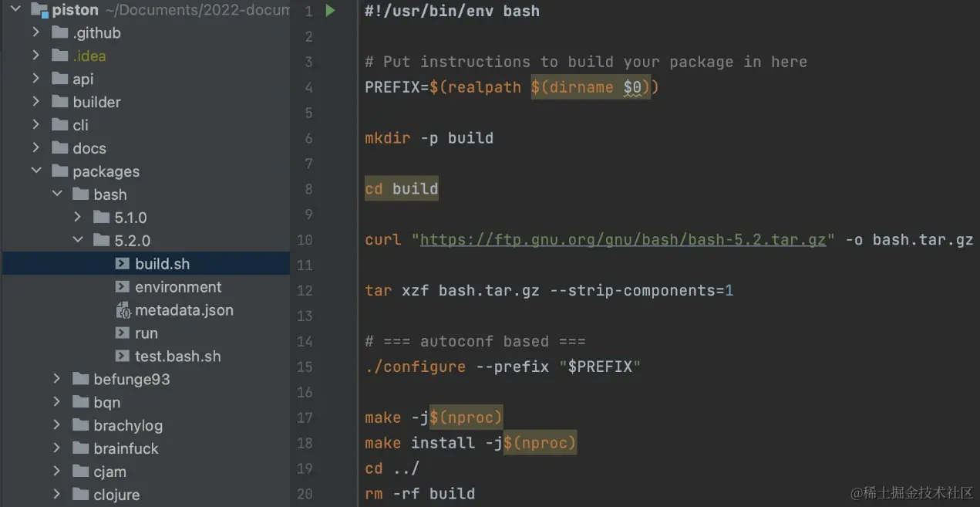The image size is (980, 507).
Task: Expand the brachylog folder
Action: [56, 425]
